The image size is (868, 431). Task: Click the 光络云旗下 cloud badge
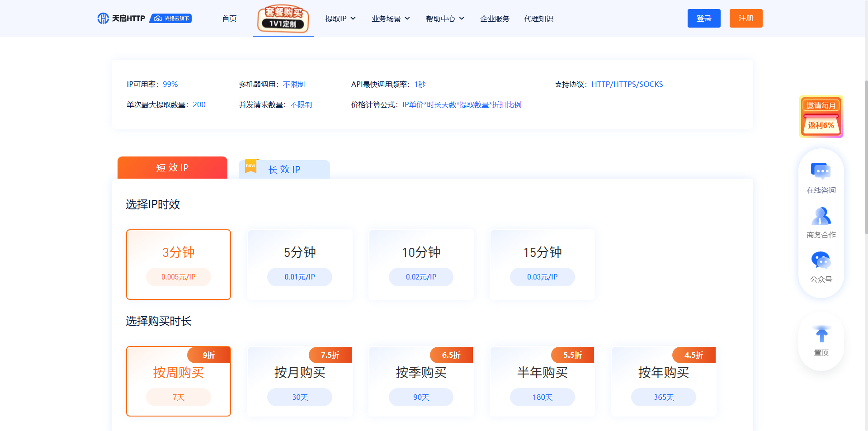click(x=170, y=19)
